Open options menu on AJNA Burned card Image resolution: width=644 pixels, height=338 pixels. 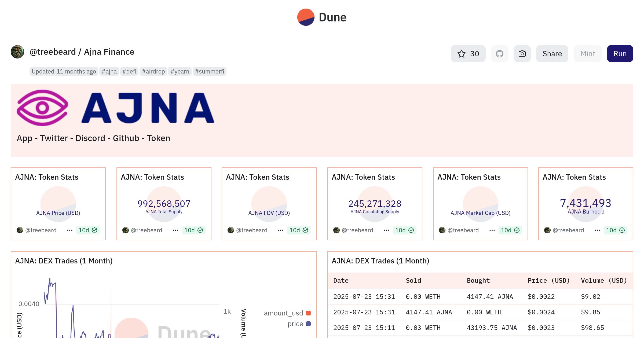(x=597, y=230)
